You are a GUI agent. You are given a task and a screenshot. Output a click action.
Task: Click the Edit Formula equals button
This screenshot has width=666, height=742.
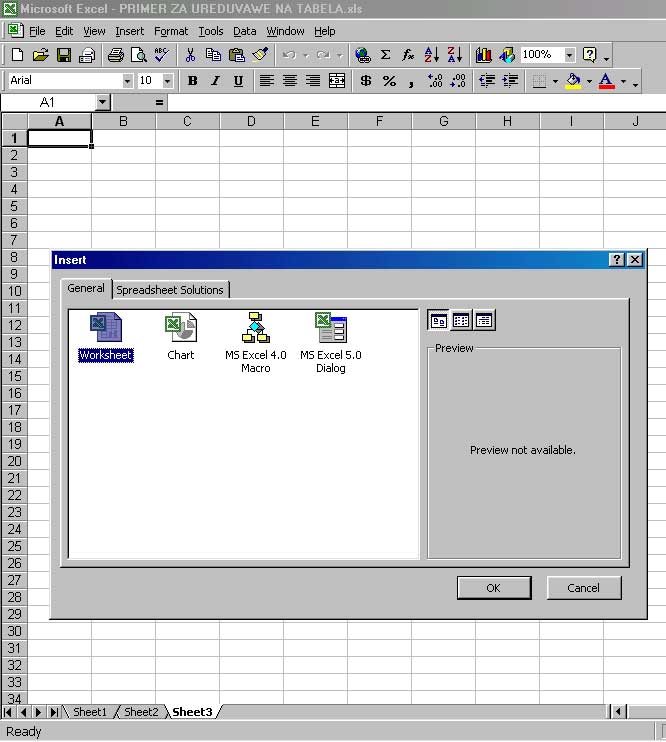coord(159,102)
